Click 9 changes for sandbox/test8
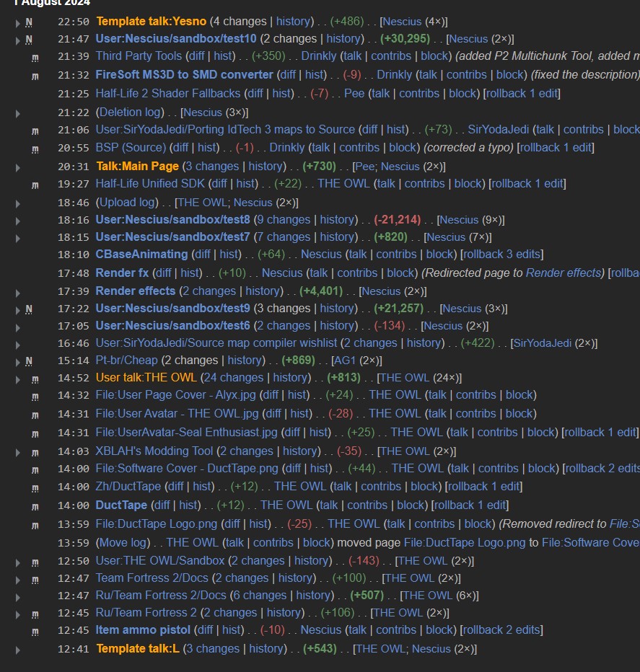Screen dimensions: 640x672 pyautogui.click(x=282, y=219)
